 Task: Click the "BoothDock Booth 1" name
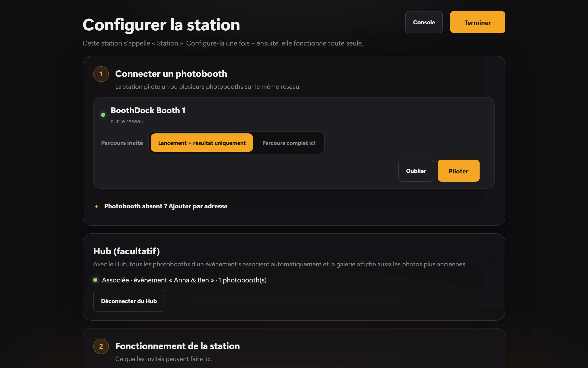[148, 110]
